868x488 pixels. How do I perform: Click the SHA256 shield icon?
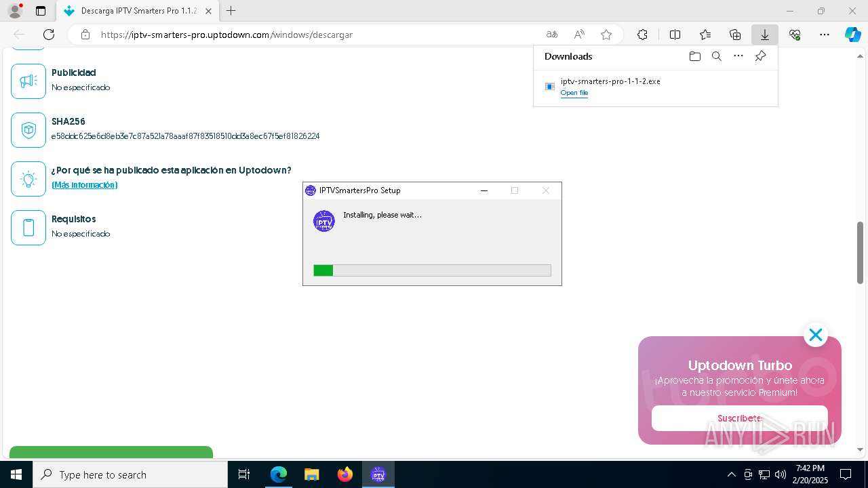coord(28,130)
